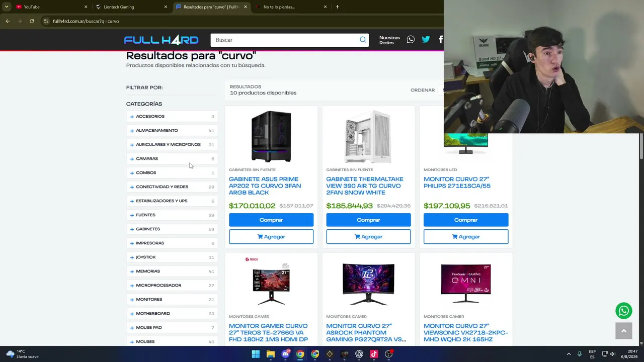Screen dimensions: 644x362
Task: Go back with the browser back arrow
Action: (8, 21)
